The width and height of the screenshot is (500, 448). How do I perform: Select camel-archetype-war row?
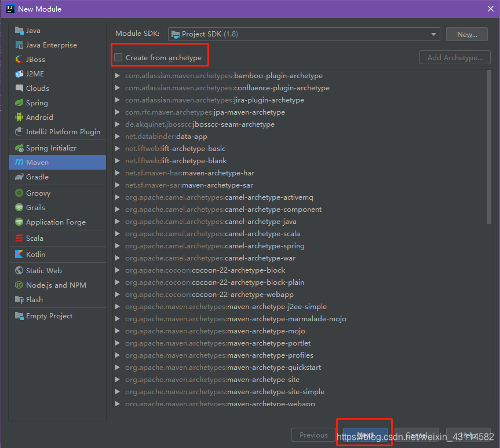299,258
